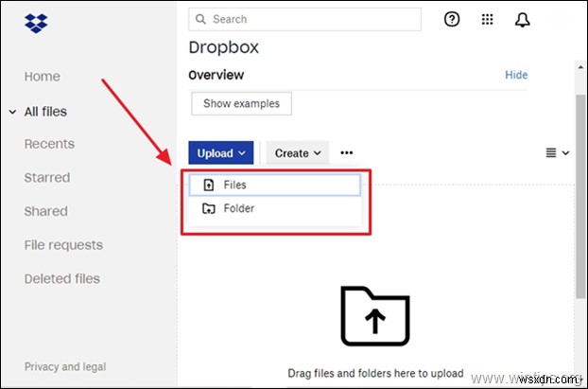Open File requests in sidebar
Viewport: 588px width, 389px height.
[x=63, y=245]
